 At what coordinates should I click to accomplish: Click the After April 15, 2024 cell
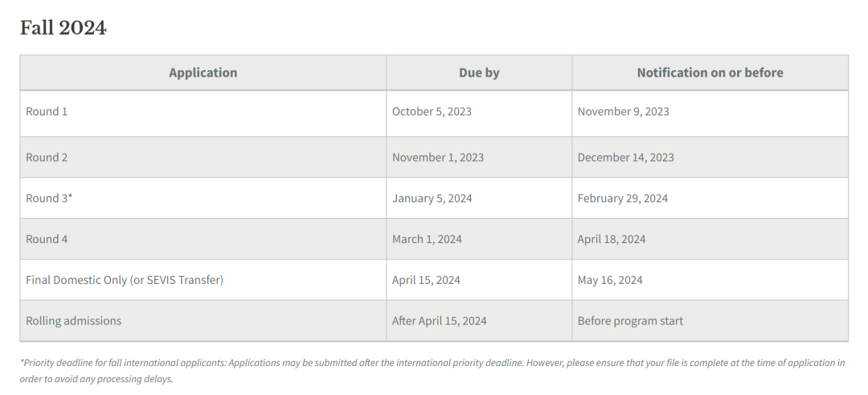coord(439,321)
